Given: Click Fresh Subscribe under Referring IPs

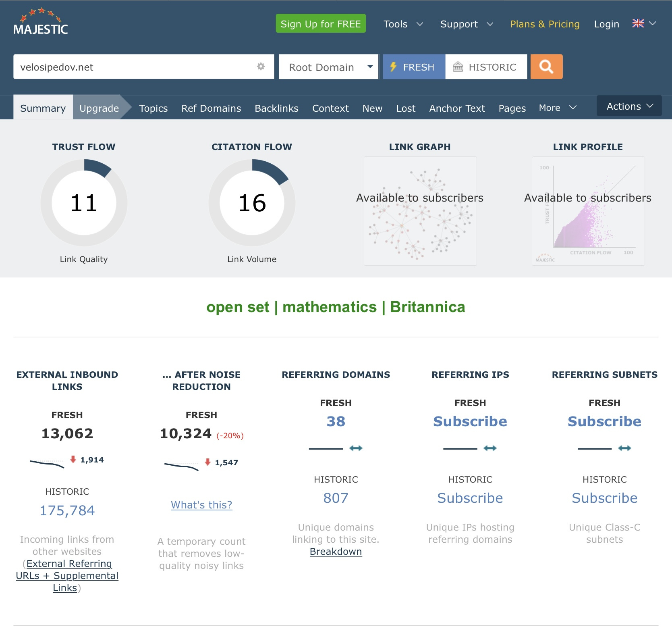Looking at the screenshot, I should click(470, 421).
